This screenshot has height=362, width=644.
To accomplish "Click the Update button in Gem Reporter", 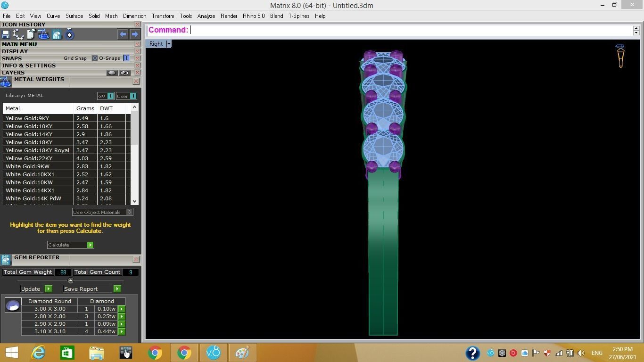I will pyautogui.click(x=36, y=289).
